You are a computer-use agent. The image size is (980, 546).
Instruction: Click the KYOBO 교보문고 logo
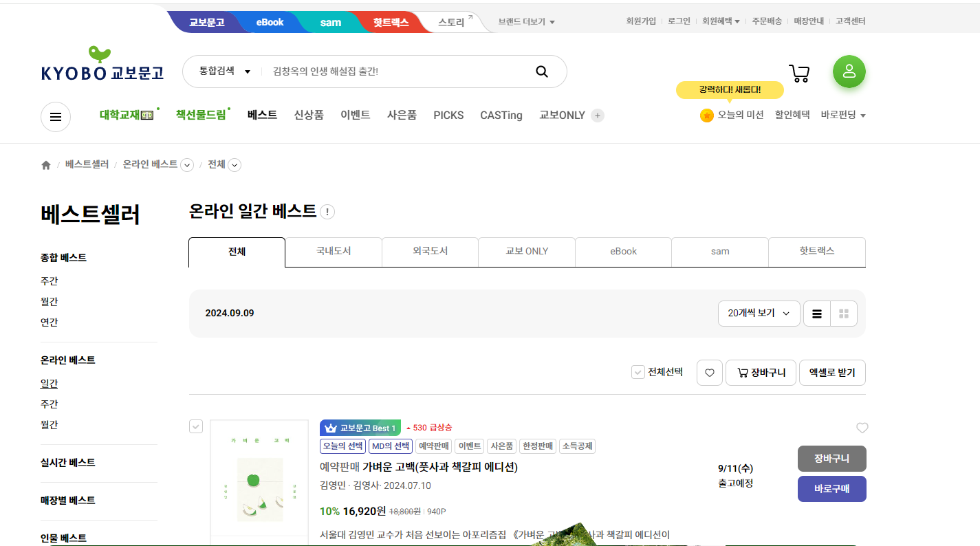[x=102, y=64]
